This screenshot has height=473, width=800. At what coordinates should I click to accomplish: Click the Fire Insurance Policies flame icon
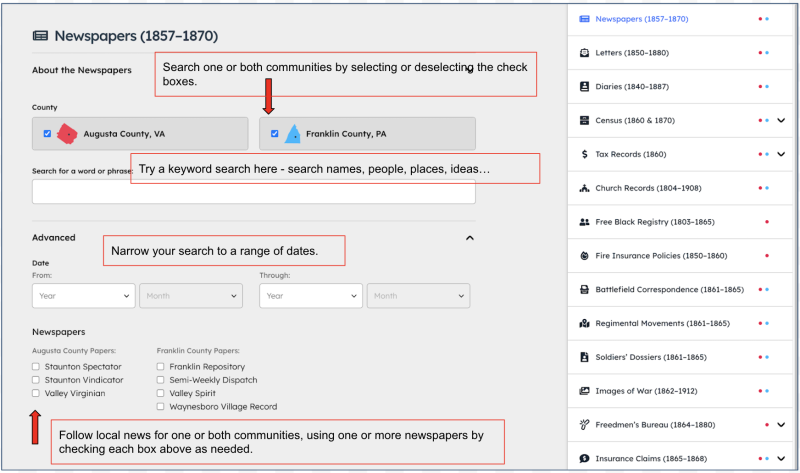point(584,256)
